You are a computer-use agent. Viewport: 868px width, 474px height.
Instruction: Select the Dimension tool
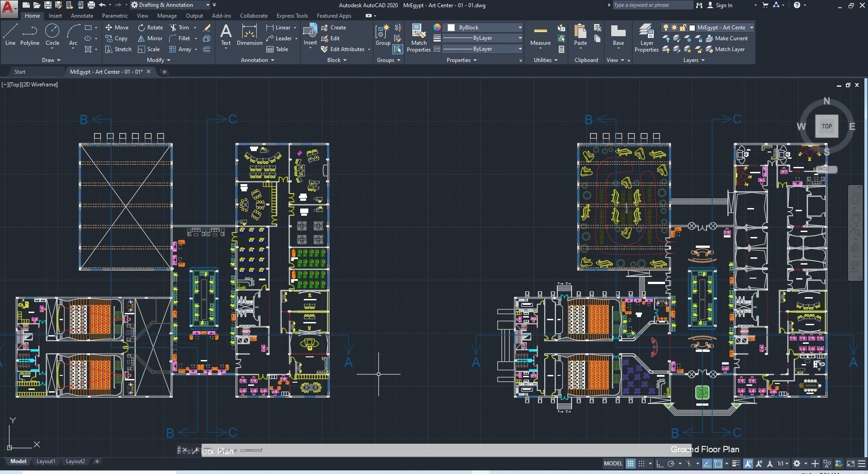point(250,35)
